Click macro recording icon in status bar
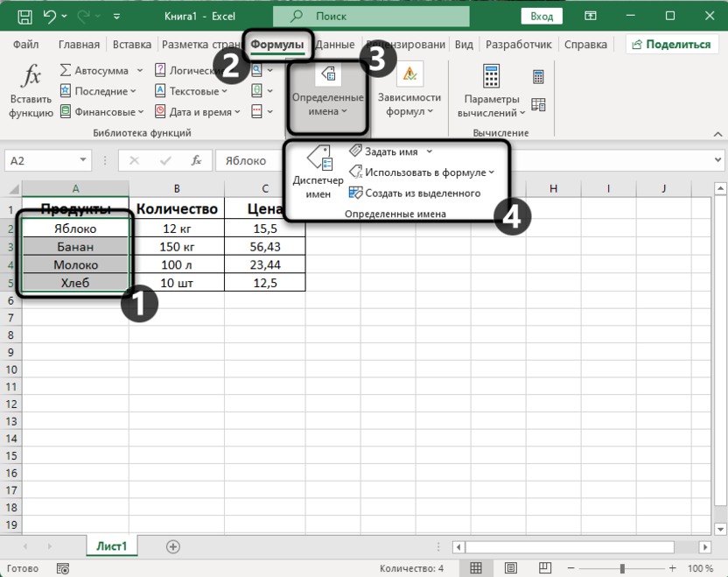This screenshot has width=728, height=577. click(63, 568)
